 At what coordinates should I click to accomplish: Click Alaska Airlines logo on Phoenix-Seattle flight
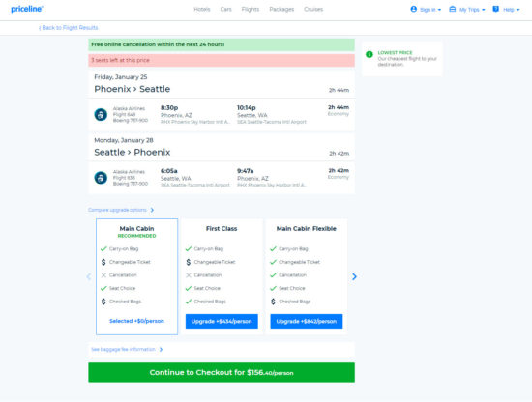coord(101,115)
